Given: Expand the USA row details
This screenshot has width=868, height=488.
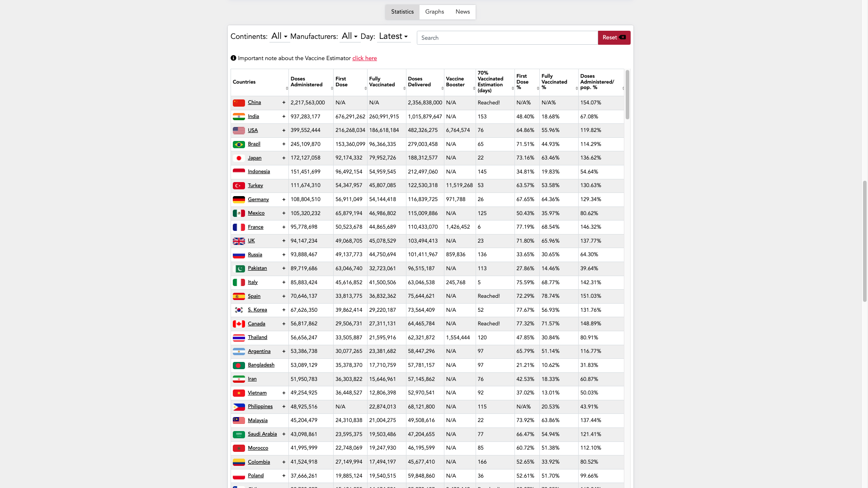Looking at the screenshot, I should tap(284, 130).
